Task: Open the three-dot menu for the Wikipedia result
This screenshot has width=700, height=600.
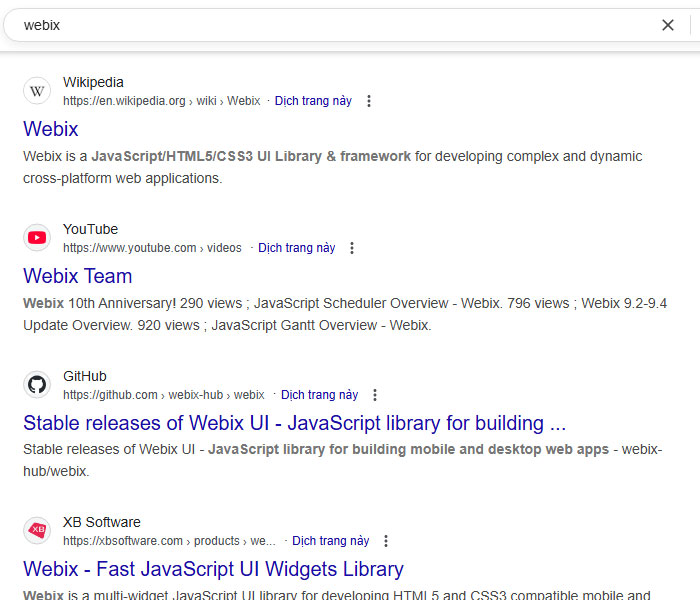Action: [x=369, y=101]
